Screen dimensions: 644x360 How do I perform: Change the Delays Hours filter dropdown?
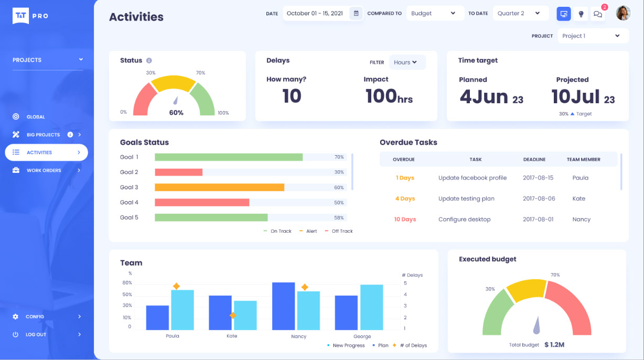tap(407, 62)
